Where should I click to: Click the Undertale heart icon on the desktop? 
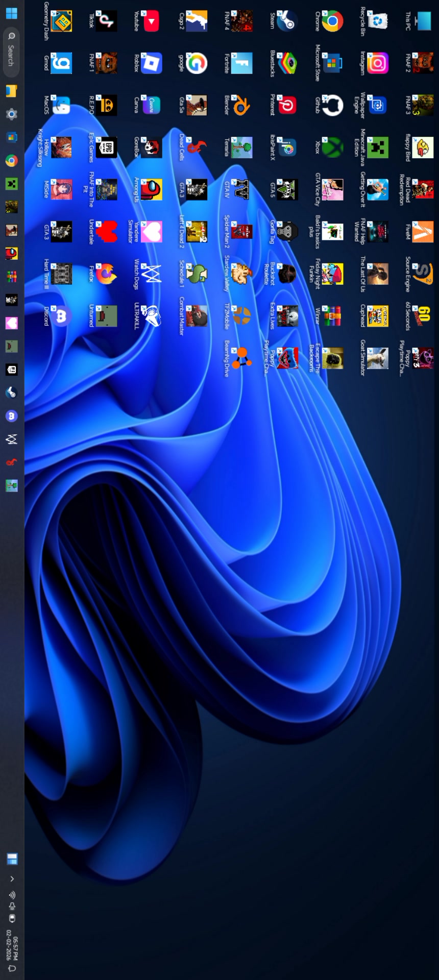tap(106, 232)
